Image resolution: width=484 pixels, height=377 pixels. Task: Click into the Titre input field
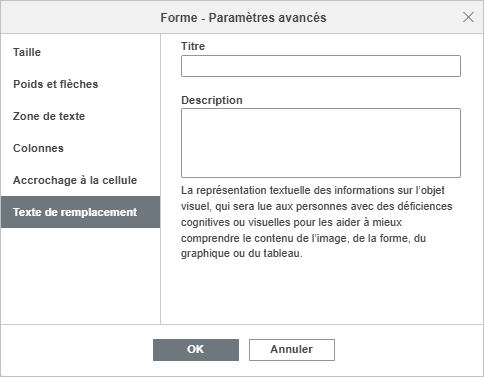321,66
